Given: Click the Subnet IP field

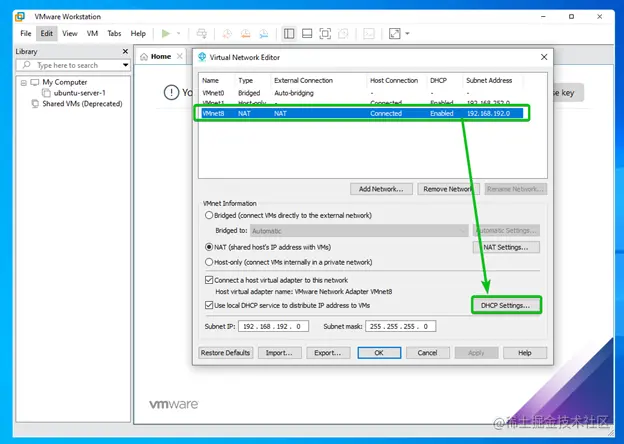Looking at the screenshot, I should tap(273, 326).
